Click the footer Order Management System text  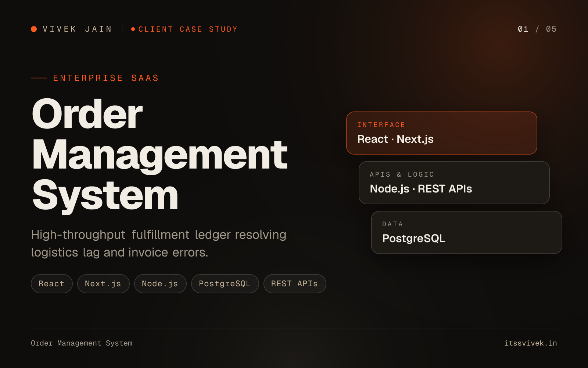[x=82, y=343]
